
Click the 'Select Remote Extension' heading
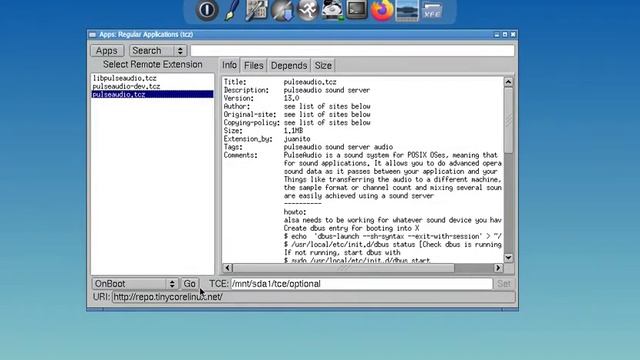153,64
